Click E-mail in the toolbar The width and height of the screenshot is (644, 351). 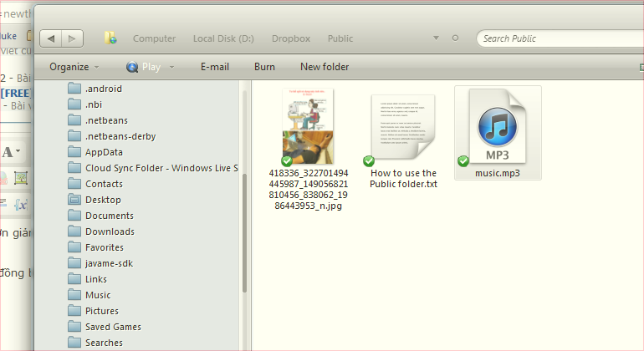coord(215,67)
